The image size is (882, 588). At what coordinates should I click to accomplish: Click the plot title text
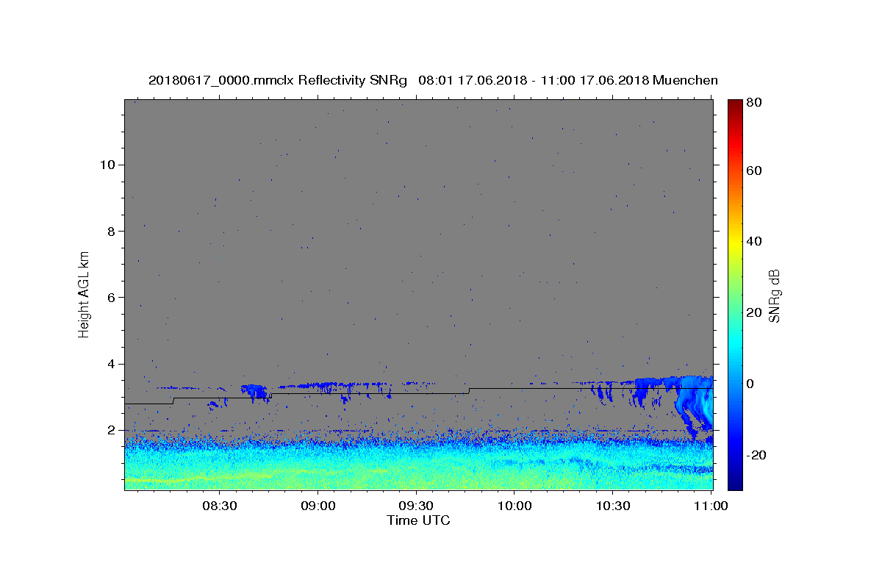click(433, 80)
